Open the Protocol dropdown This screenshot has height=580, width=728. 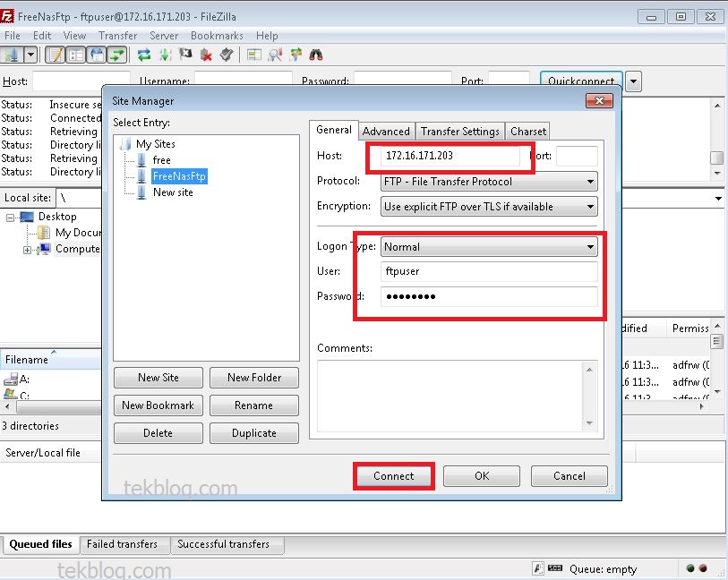489,182
